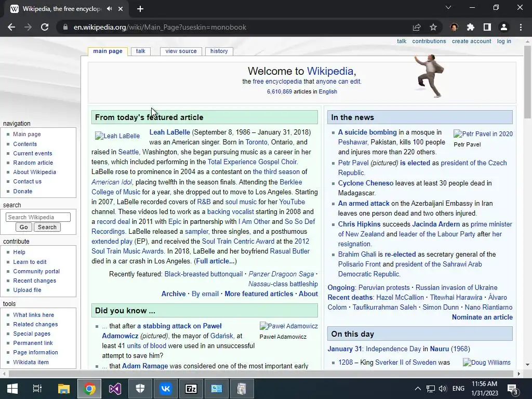Image resolution: width=532 pixels, height=399 pixels.
Task: Open Windows Security shield on the taskbar
Action: click(x=140, y=389)
